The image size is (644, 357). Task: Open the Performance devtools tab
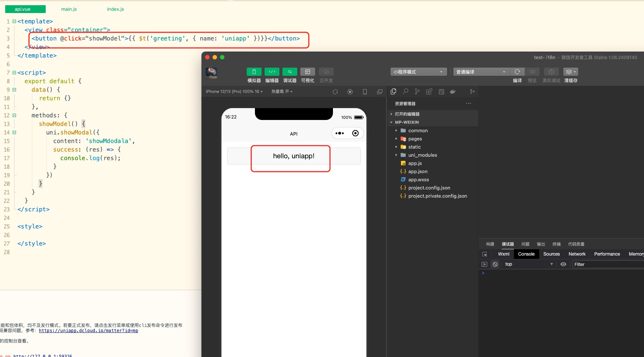(607, 254)
